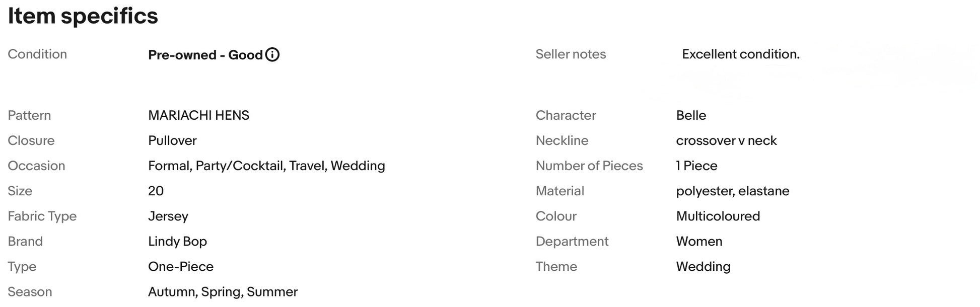Image resolution: width=980 pixels, height=307 pixels.
Task: Click the Multicoloured colour value
Action: 718,216
